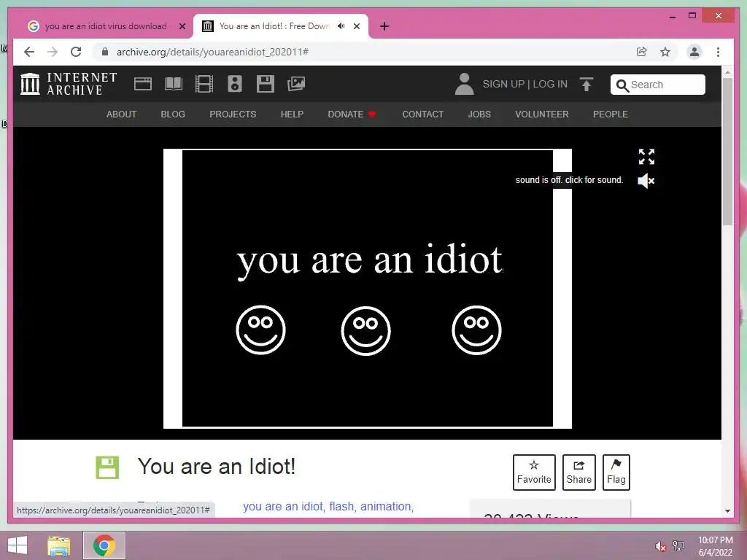Click the address bar URL

212,52
